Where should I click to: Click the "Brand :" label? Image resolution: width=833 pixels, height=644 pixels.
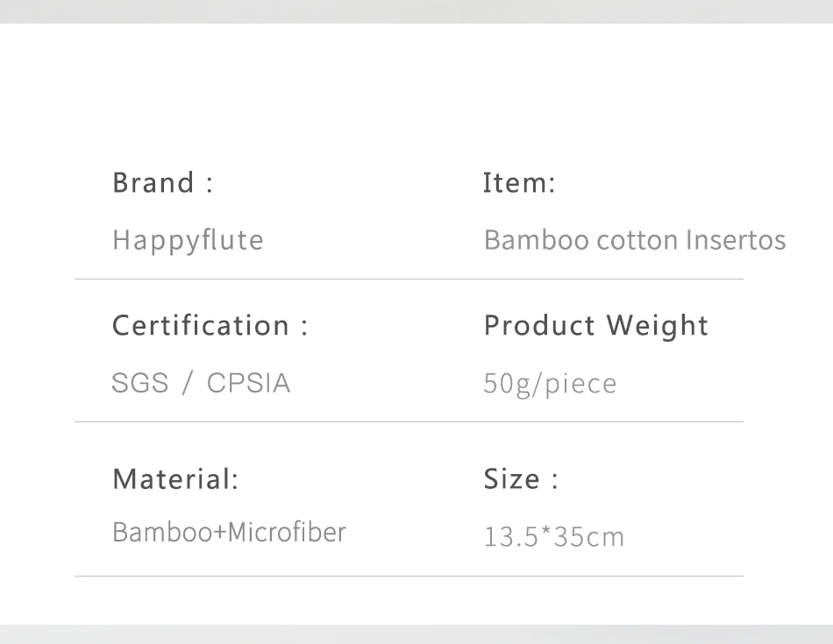(x=163, y=183)
